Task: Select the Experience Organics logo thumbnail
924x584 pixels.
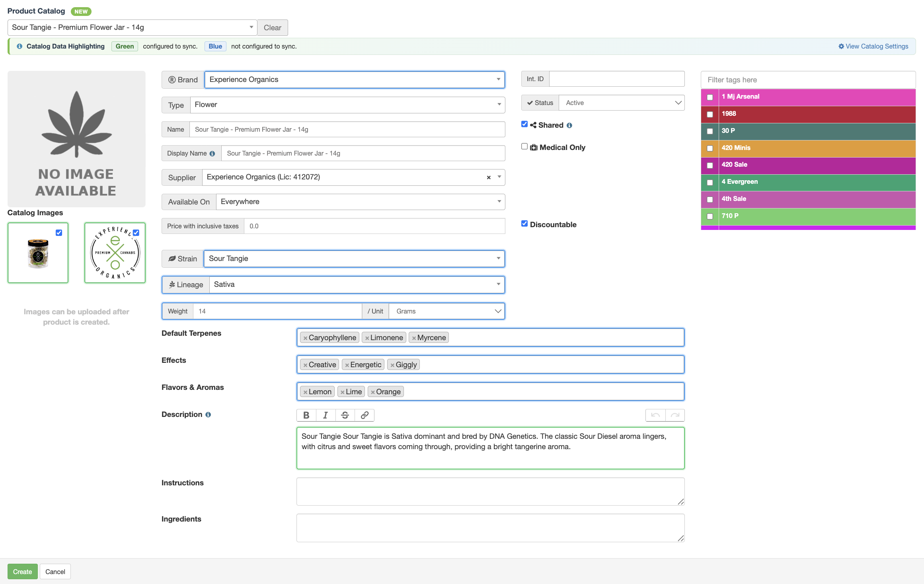Action: (x=115, y=253)
